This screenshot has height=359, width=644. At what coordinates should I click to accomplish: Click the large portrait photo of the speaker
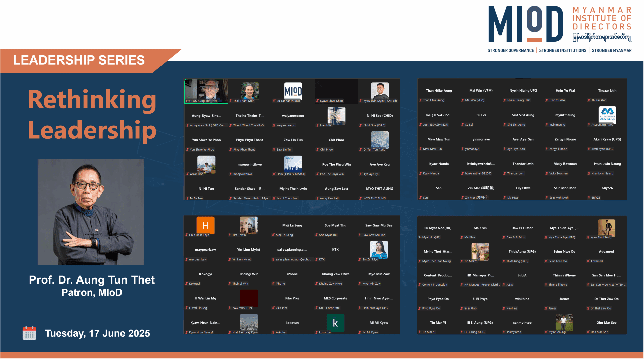pos(91,212)
